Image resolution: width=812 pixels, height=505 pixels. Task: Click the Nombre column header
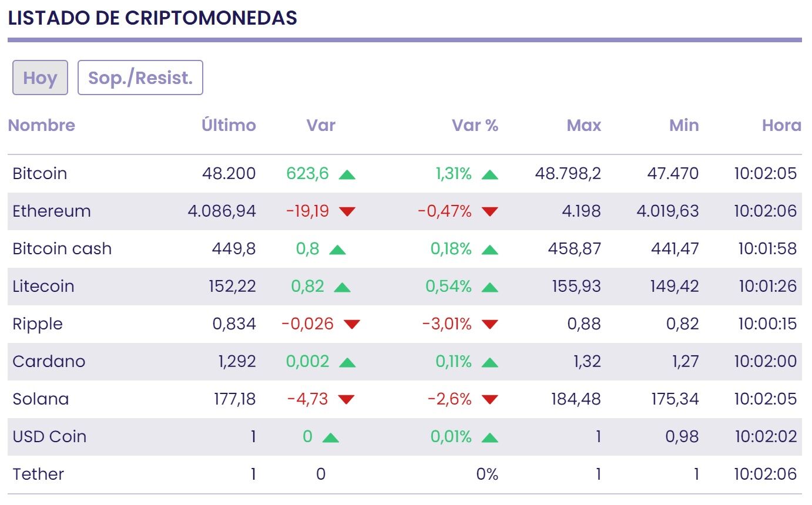pyautogui.click(x=41, y=125)
